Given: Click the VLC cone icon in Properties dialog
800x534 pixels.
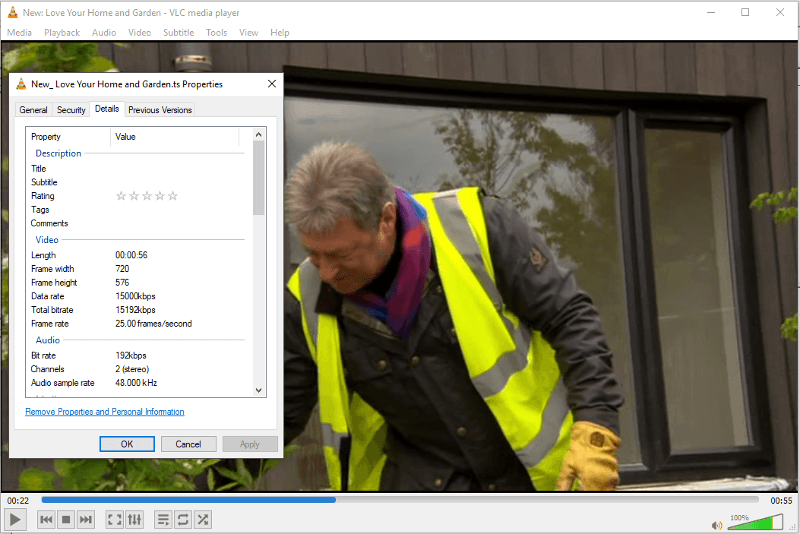Looking at the screenshot, I should click(21, 84).
